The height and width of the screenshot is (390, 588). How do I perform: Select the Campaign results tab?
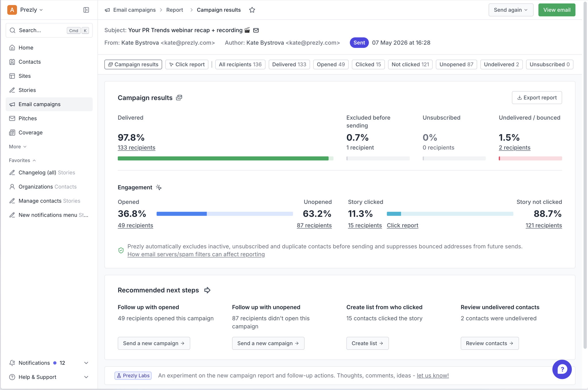point(133,65)
